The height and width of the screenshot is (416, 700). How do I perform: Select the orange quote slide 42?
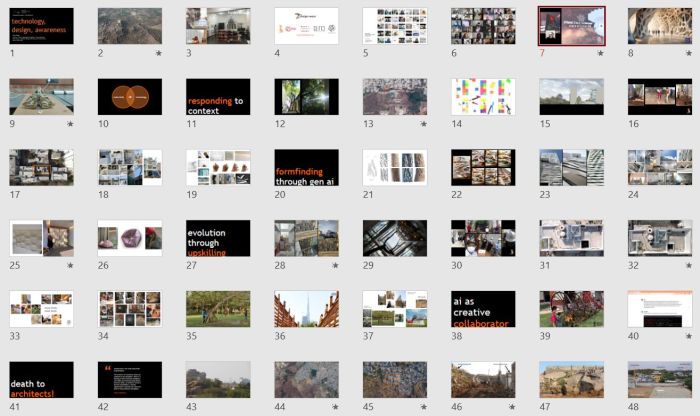point(130,380)
